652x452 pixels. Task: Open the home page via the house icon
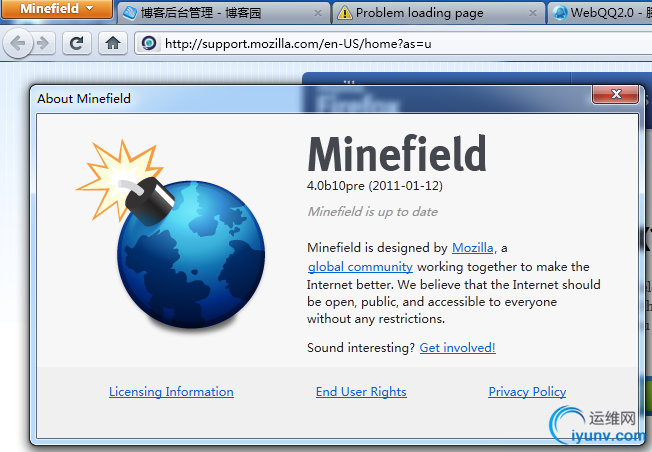point(113,43)
